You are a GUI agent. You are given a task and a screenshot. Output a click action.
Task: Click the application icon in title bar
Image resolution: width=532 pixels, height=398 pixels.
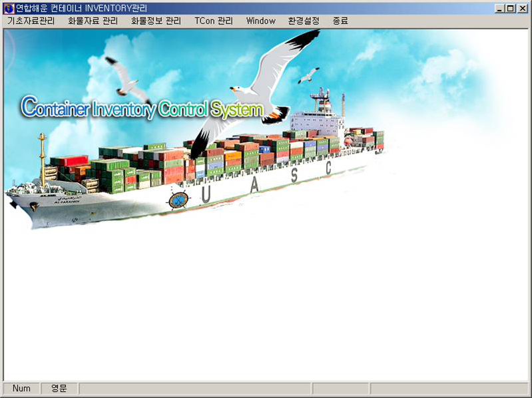(x=9, y=8)
